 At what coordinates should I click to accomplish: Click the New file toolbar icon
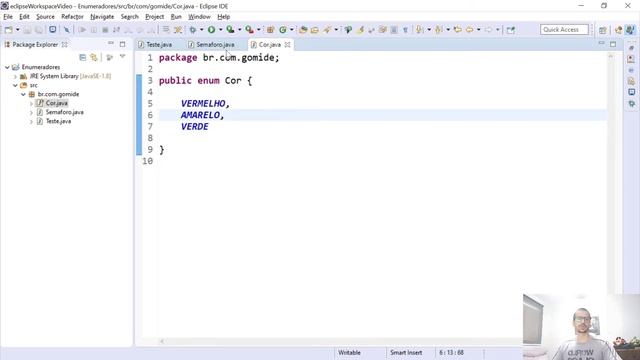point(8,30)
